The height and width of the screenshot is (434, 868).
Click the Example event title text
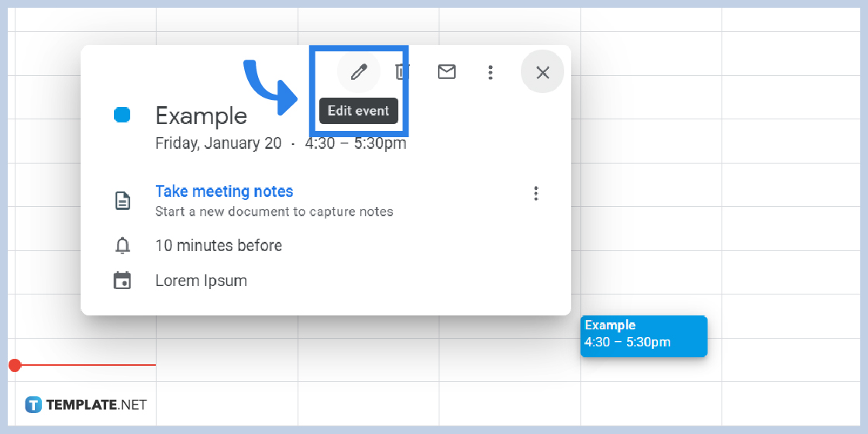(x=201, y=116)
